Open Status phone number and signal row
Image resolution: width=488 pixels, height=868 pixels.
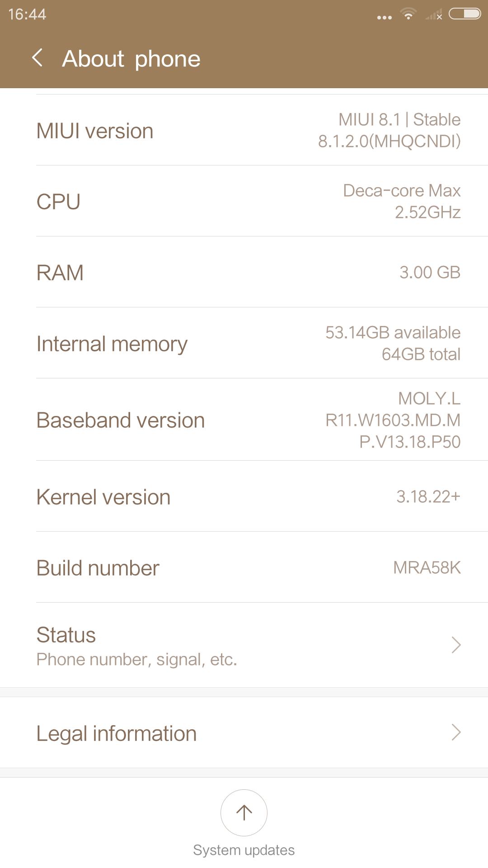click(x=244, y=645)
